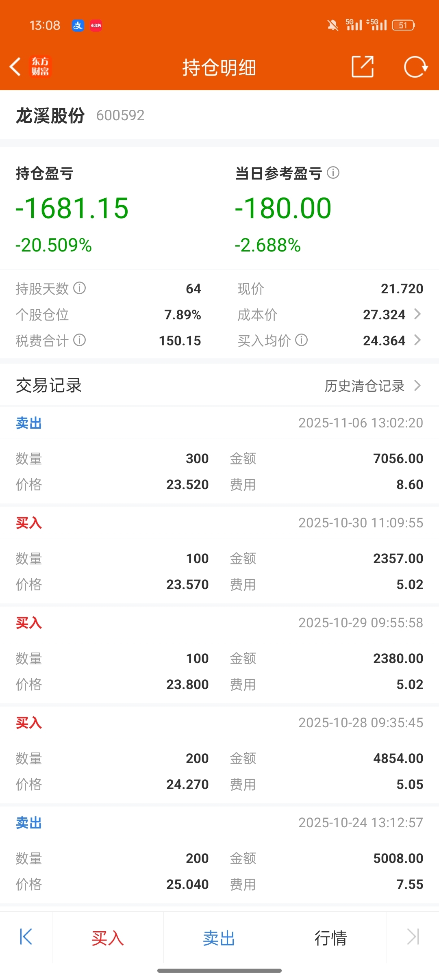Tap info icon next to 持股天数
Screen dimensions: 439x980
coord(80,288)
